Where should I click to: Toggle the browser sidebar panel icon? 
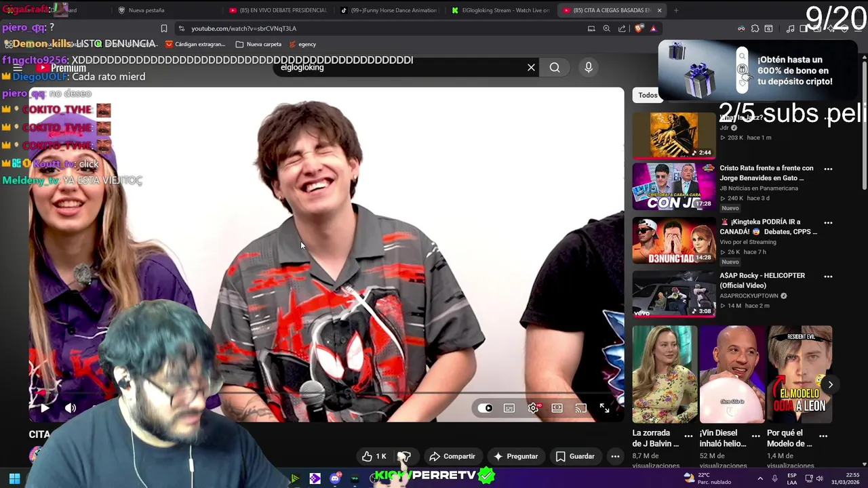click(x=804, y=28)
